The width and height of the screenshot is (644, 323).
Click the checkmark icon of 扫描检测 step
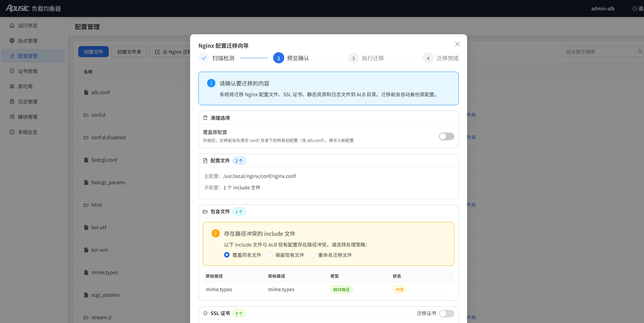pyautogui.click(x=204, y=58)
